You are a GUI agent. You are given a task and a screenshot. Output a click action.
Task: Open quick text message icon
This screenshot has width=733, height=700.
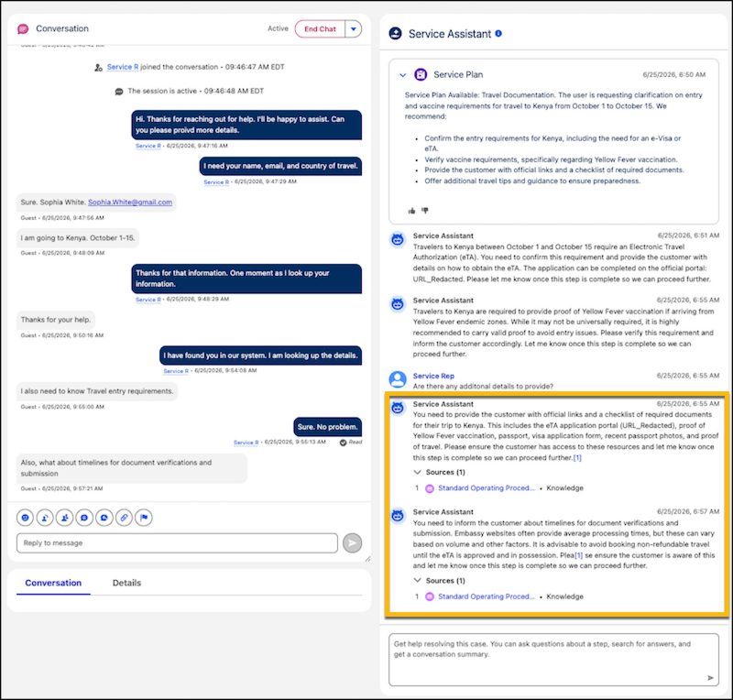84,518
